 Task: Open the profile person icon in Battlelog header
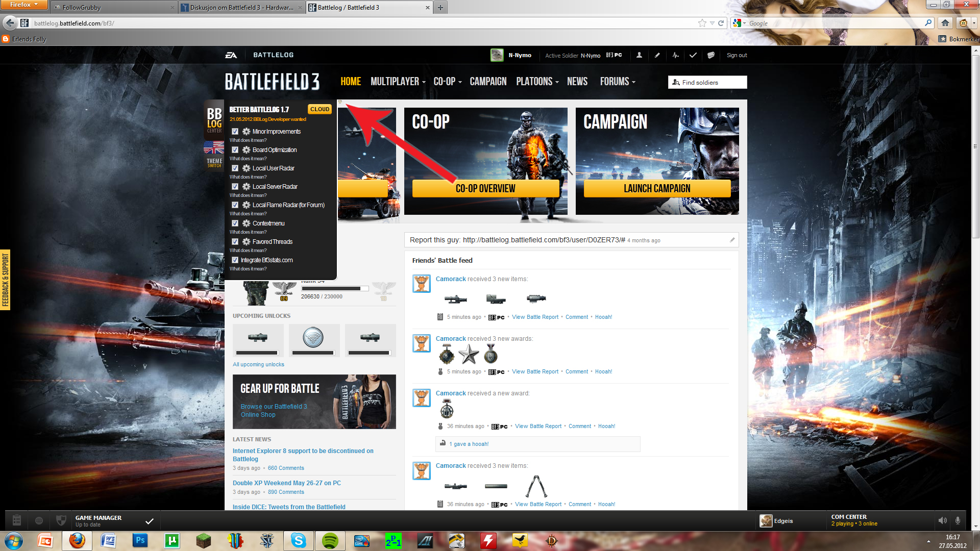pyautogui.click(x=639, y=55)
